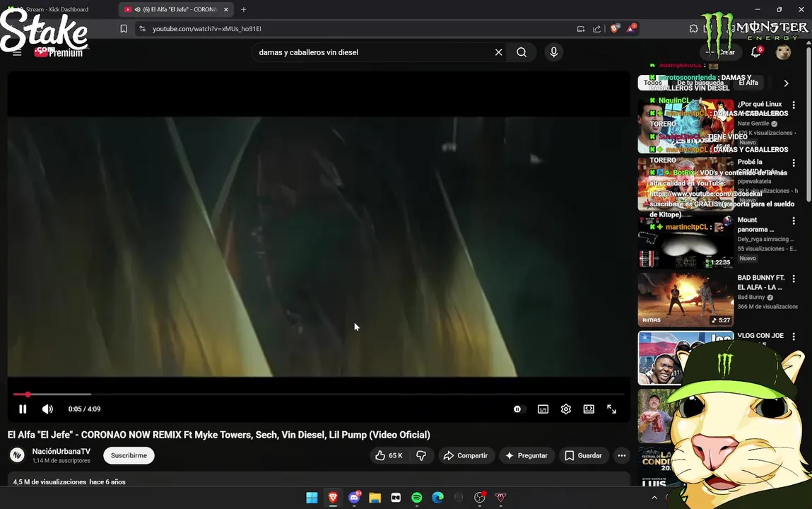
Task: Save the video with Guardar
Action: coord(583,456)
